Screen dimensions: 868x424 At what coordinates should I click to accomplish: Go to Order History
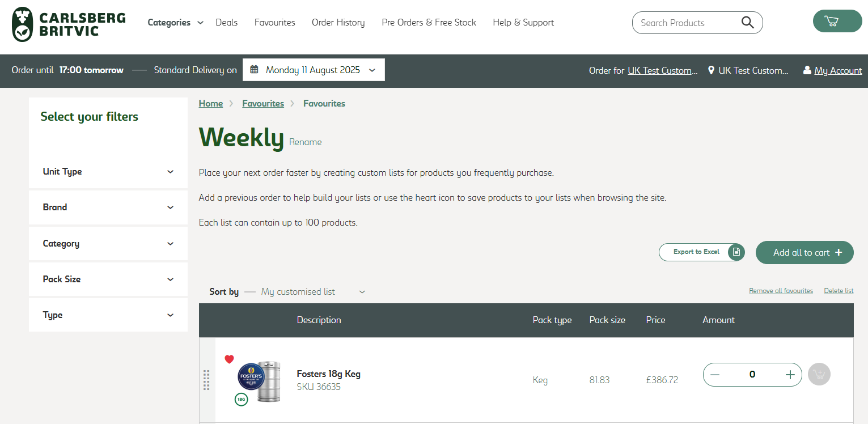pos(338,23)
